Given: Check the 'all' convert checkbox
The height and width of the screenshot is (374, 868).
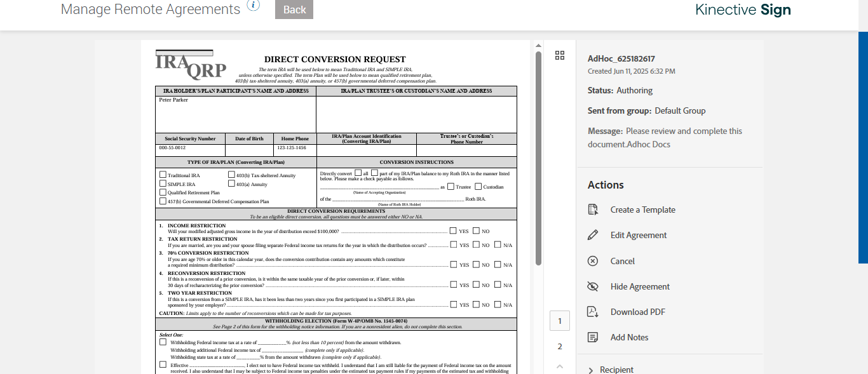Looking at the screenshot, I should pyautogui.click(x=358, y=172).
